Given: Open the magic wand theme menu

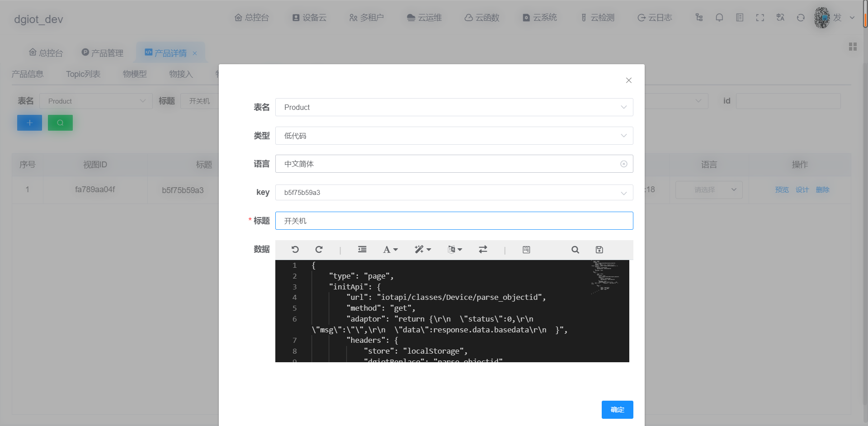Looking at the screenshot, I should click(x=423, y=250).
